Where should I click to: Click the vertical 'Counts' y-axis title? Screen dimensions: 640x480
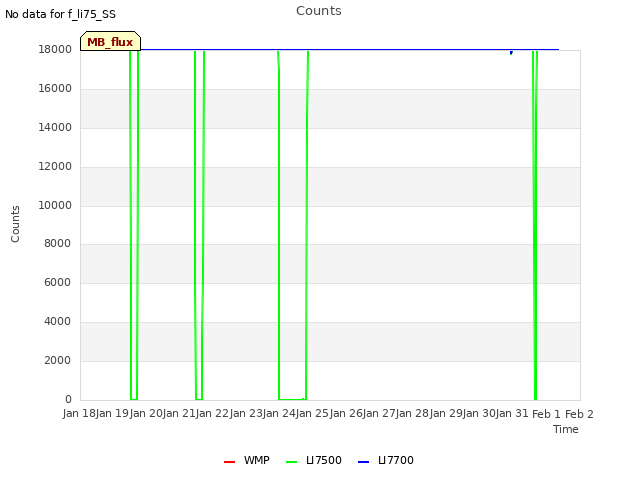pyautogui.click(x=15, y=224)
